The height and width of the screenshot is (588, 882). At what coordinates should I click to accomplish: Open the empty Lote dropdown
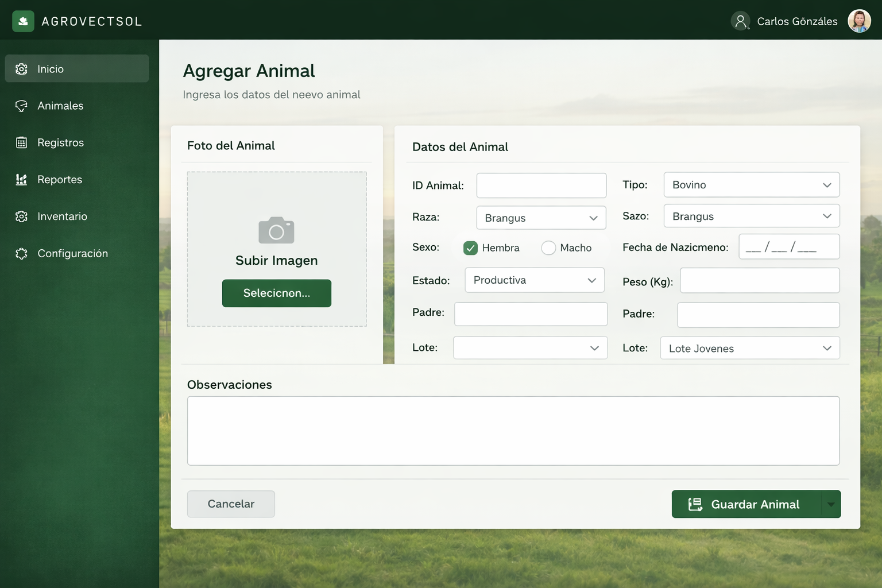(531, 348)
